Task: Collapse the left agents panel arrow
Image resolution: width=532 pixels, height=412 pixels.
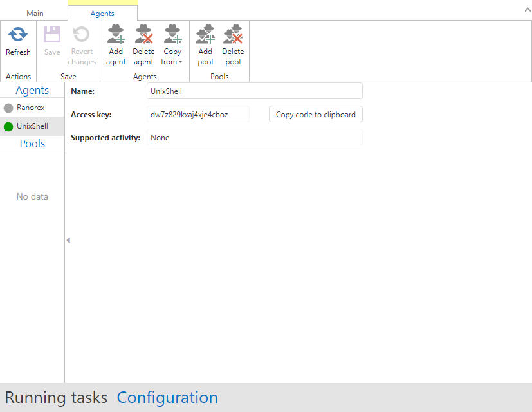Action: 68,240
